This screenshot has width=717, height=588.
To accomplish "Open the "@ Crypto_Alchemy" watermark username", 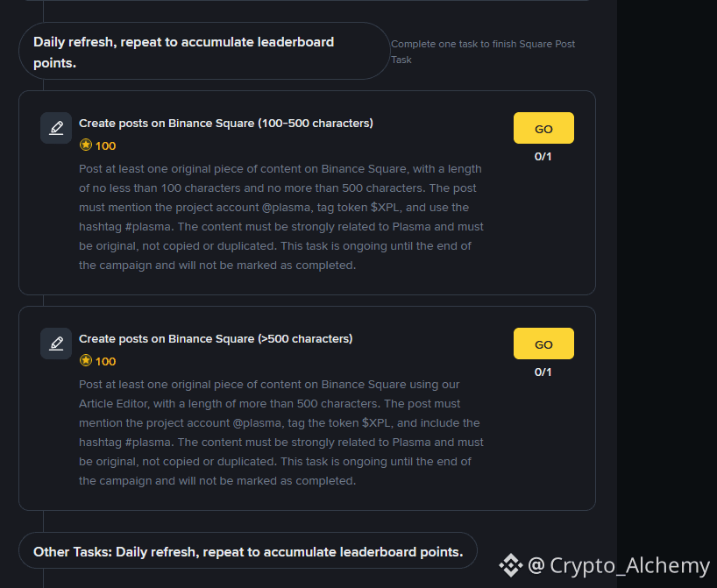I will pyautogui.click(x=619, y=566).
